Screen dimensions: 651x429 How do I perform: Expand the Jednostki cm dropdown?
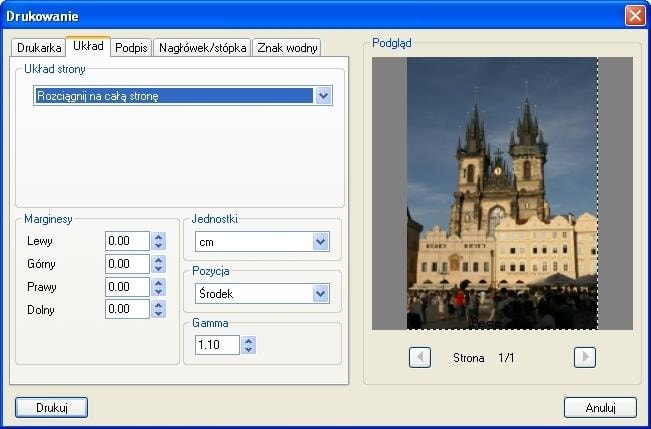click(262, 242)
